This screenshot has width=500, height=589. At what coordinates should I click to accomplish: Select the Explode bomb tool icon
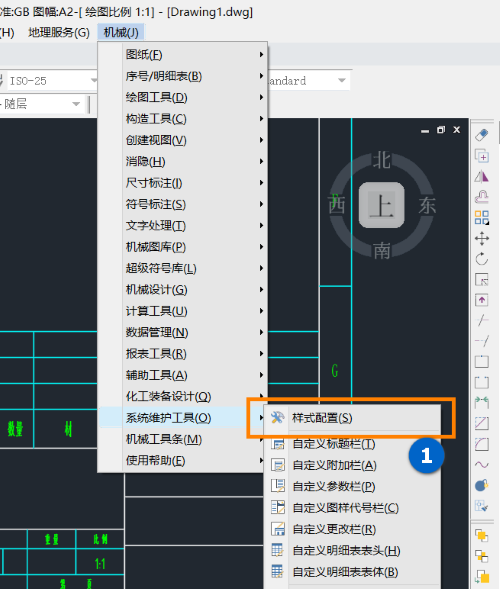coord(482,485)
